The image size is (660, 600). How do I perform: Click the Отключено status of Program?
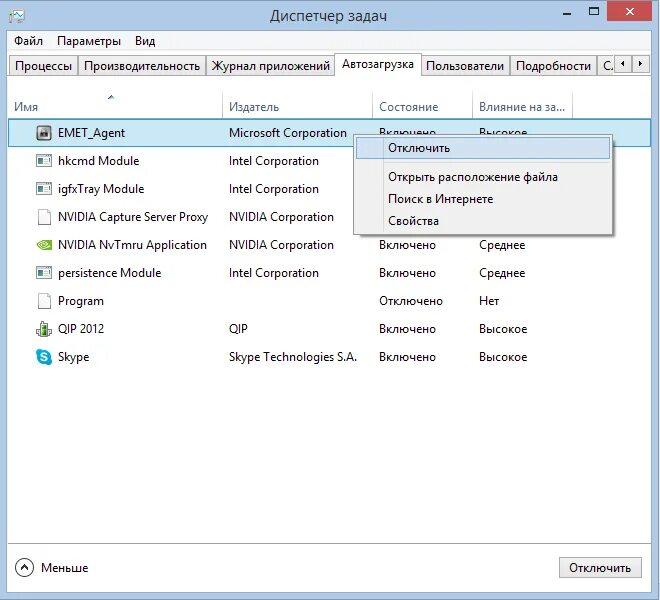point(411,301)
